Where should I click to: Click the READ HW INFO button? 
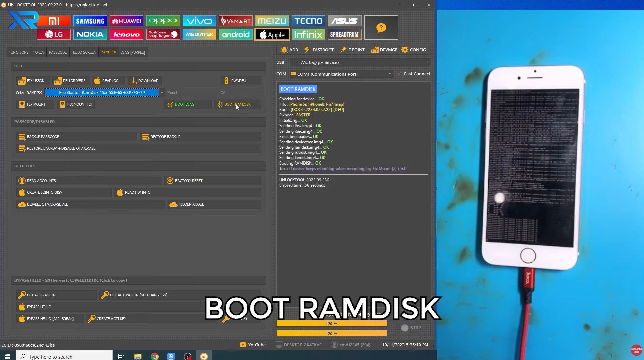click(187, 192)
